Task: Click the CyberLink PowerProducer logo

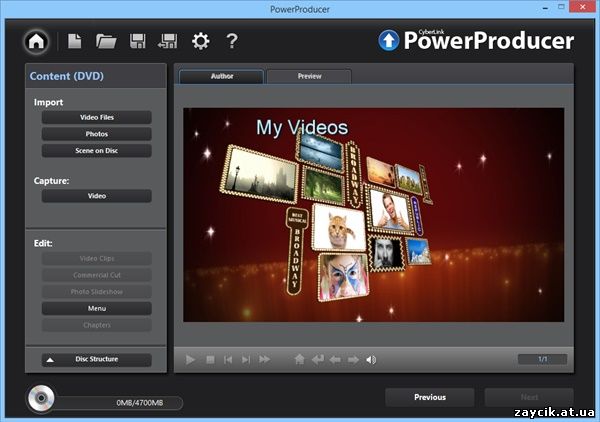Action: pyautogui.click(x=476, y=40)
